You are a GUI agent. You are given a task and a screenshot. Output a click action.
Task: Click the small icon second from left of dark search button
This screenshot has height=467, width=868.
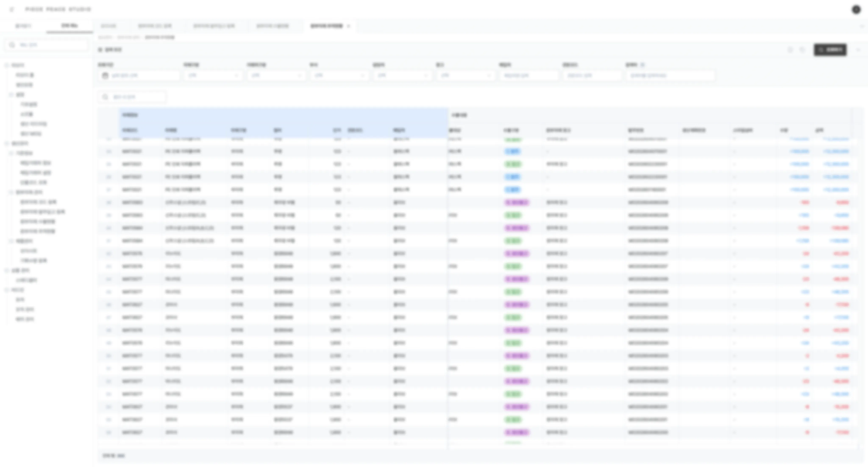pyautogui.click(x=790, y=50)
